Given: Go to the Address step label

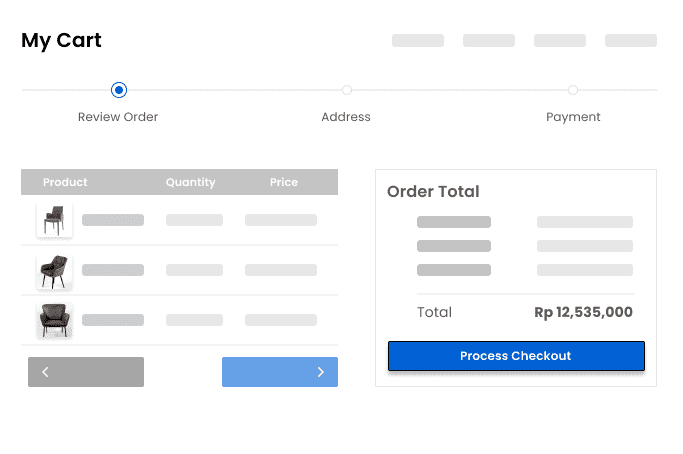Looking at the screenshot, I should pos(346,117).
